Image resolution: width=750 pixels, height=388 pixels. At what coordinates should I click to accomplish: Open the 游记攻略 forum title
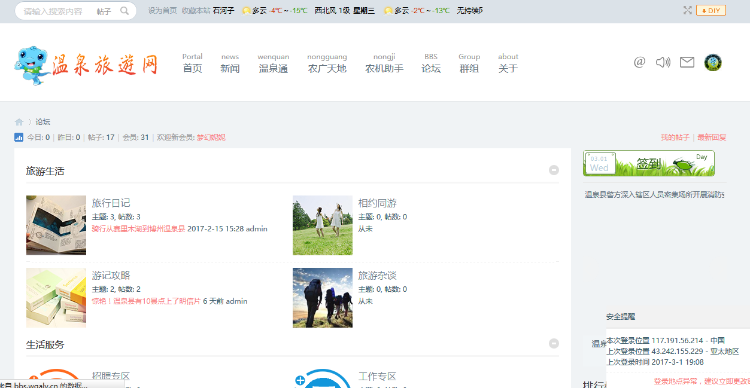[111, 276]
